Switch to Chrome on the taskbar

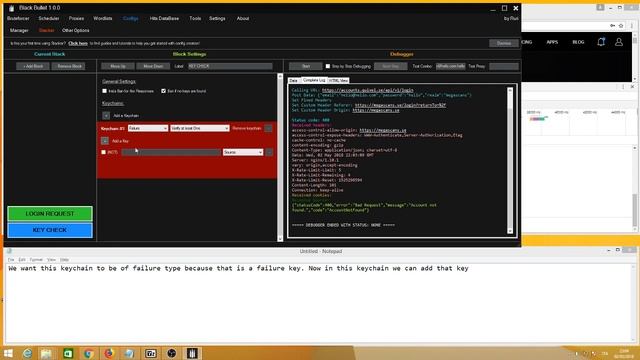(88, 353)
